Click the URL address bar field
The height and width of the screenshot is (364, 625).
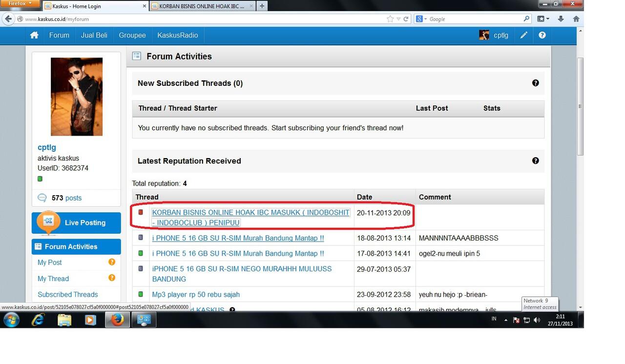(200, 19)
